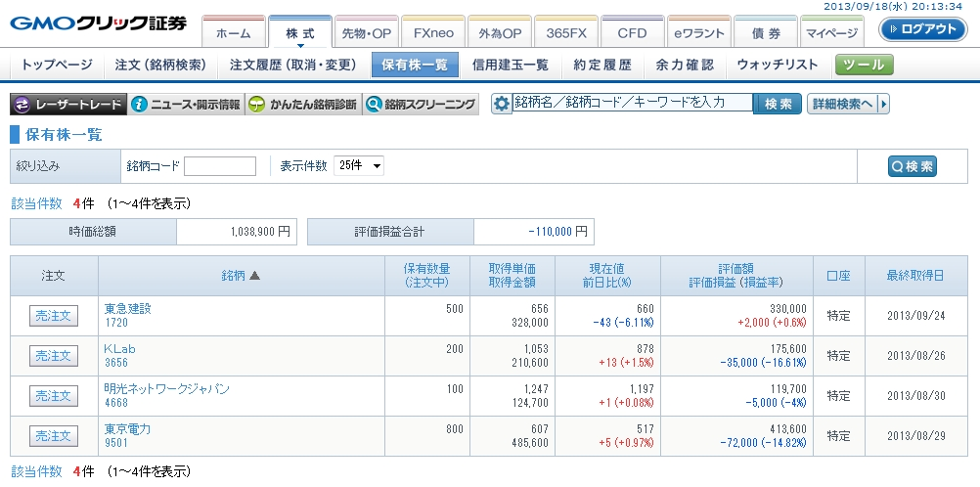Focus the 銘柄名 keyword search box

coord(632,103)
